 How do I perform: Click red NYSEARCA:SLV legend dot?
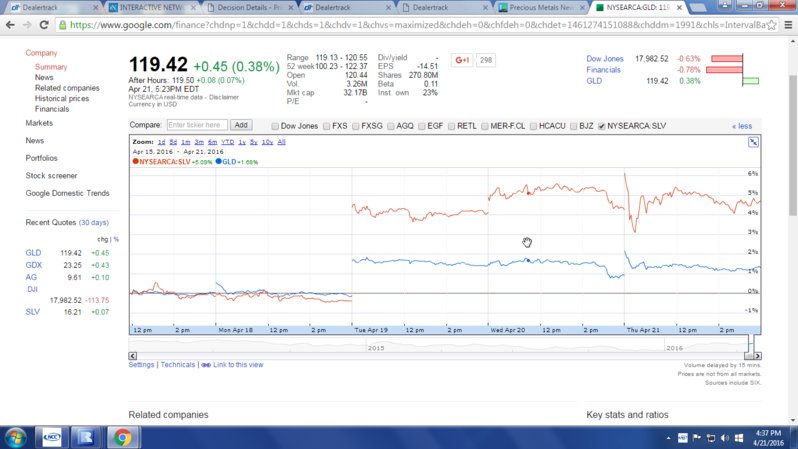click(x=135, y=161)
